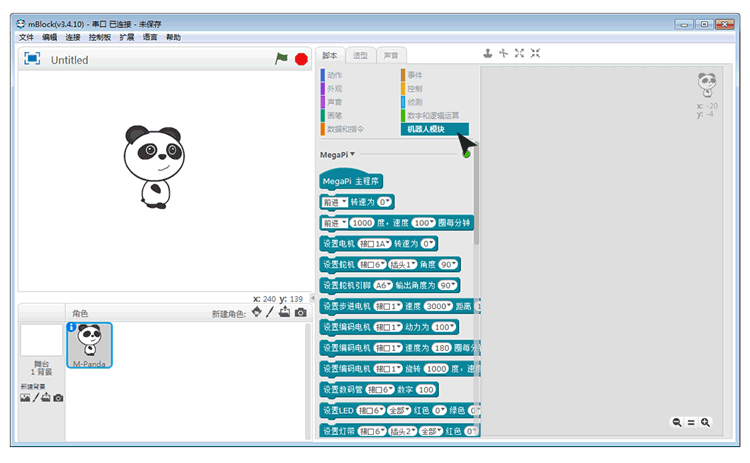Click the Untitled project name field
Screen dimensions: 750x463
(69, 60)
